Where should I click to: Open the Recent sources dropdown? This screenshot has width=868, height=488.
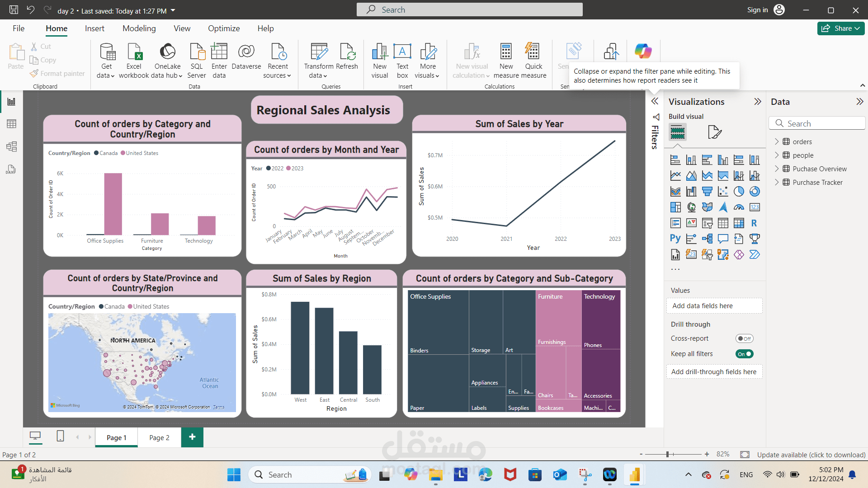coord(278,61)
